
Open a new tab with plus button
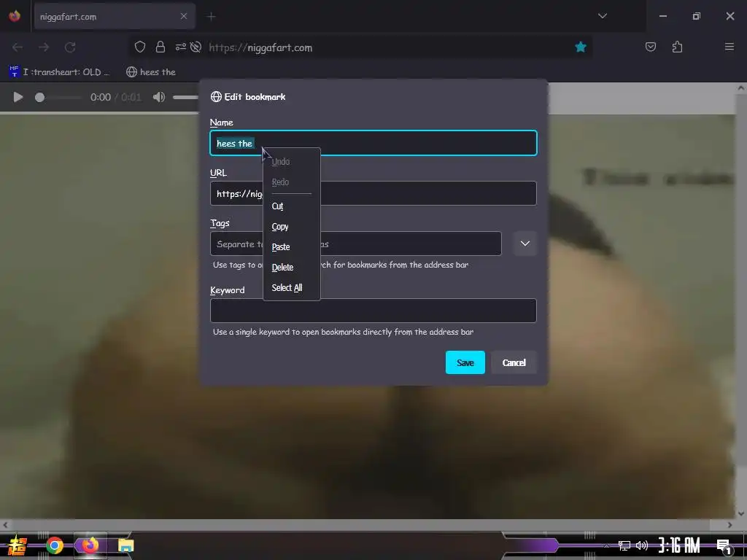click(211, 17)
